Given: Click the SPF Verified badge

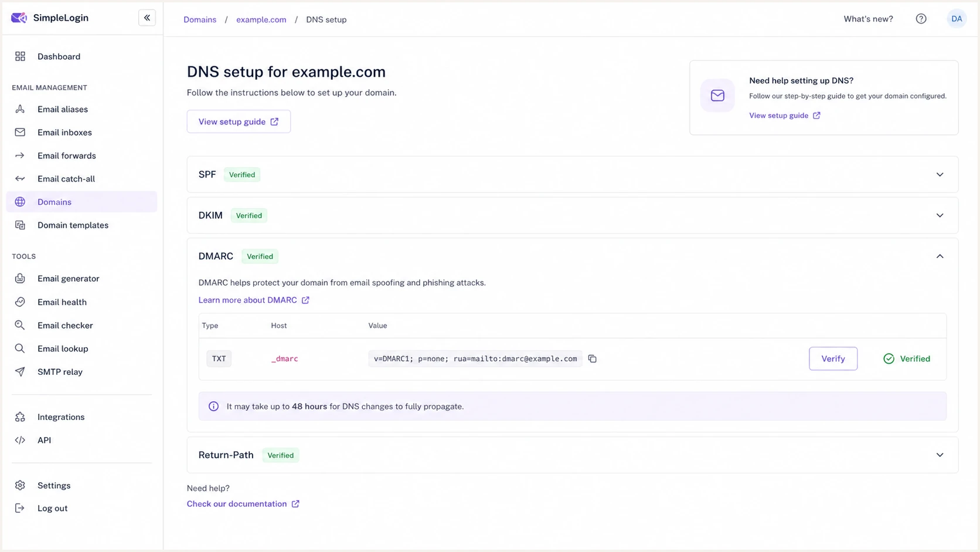Looking at the screenshot, I should point(242,175).
